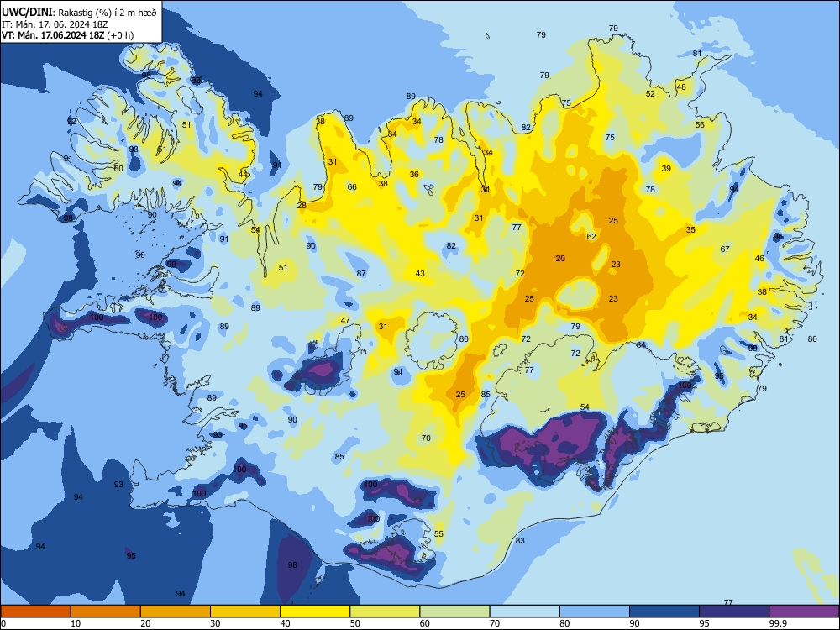Click the map humidity value 67
The height and width of the screenshot is (630, 840).
point(725,249)
